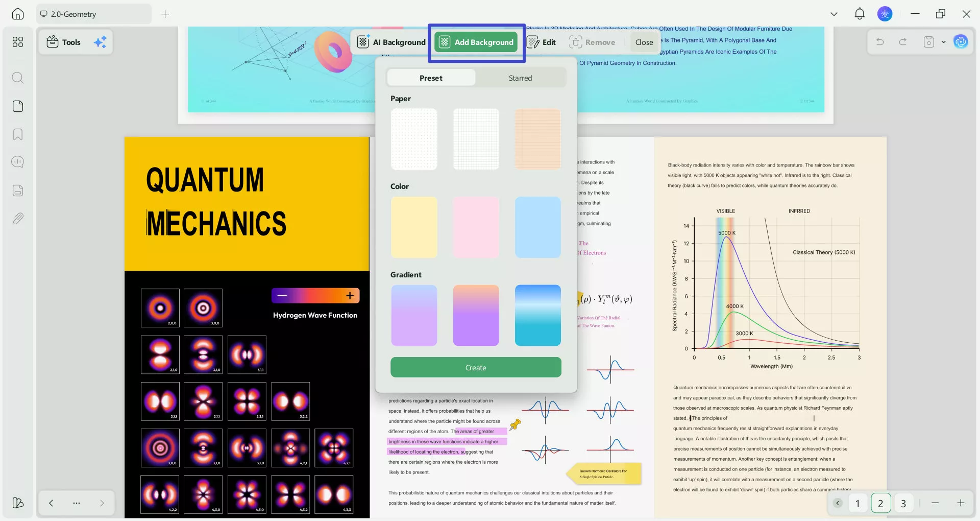Screen dimensions: 980x521
Task: Switch to the Starred tab
Action: click(x=520, y=78)
